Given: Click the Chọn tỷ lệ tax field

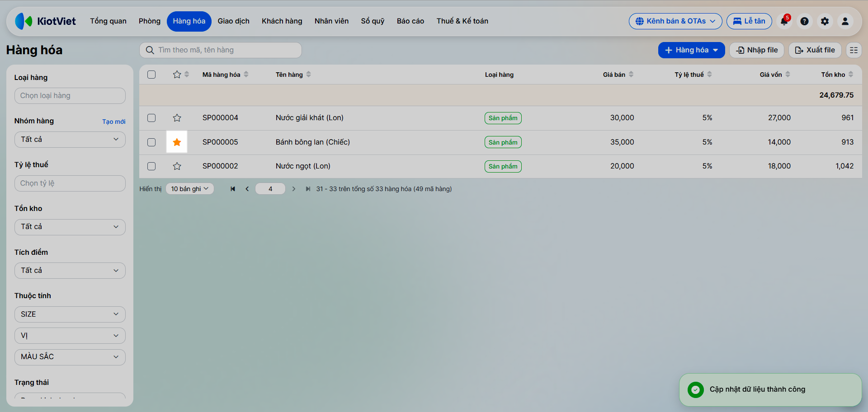Looking at the screenshot, I should [70, 183].
